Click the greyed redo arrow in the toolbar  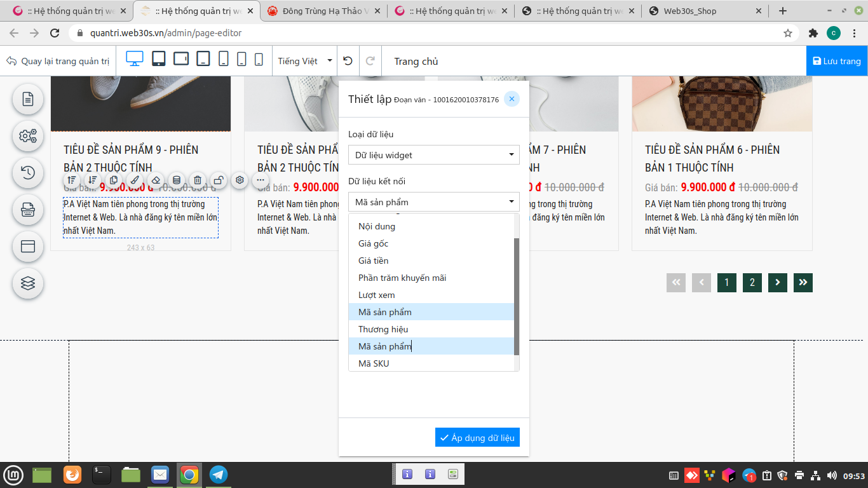[x=370, y=61]
